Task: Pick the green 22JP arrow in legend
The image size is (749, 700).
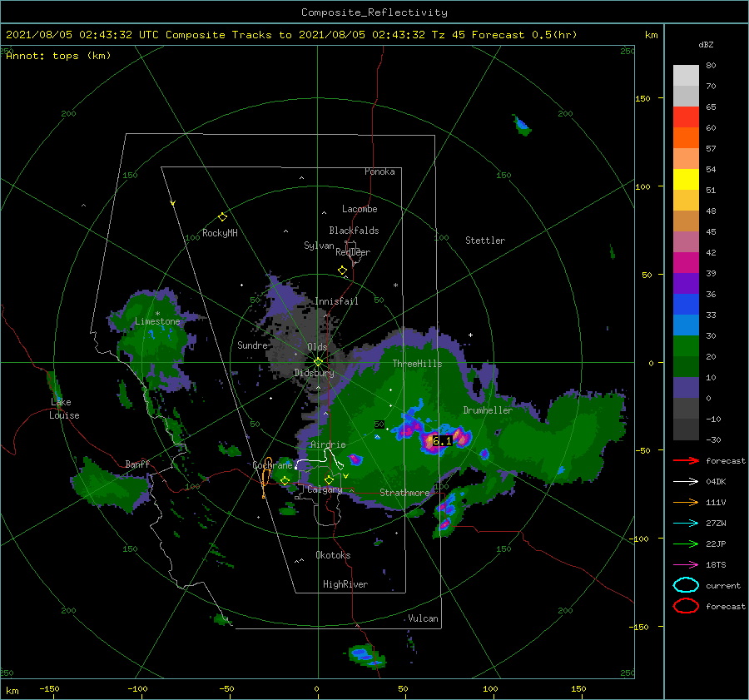Action: point(686,544)
